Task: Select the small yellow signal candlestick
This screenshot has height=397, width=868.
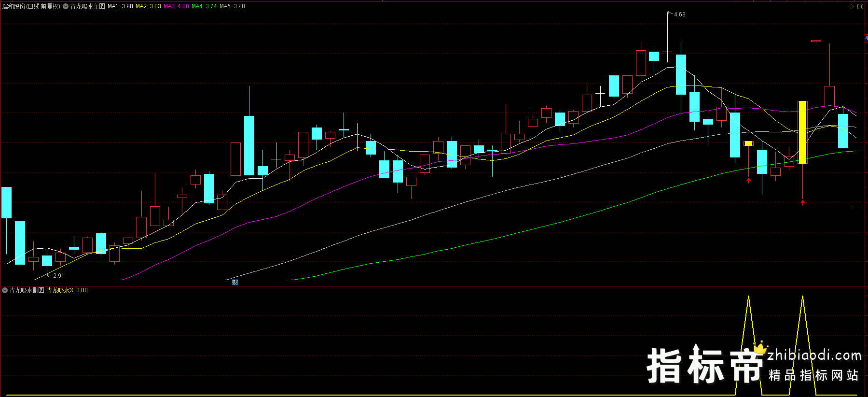Action: pyautogui.click(x=748, y=143)
